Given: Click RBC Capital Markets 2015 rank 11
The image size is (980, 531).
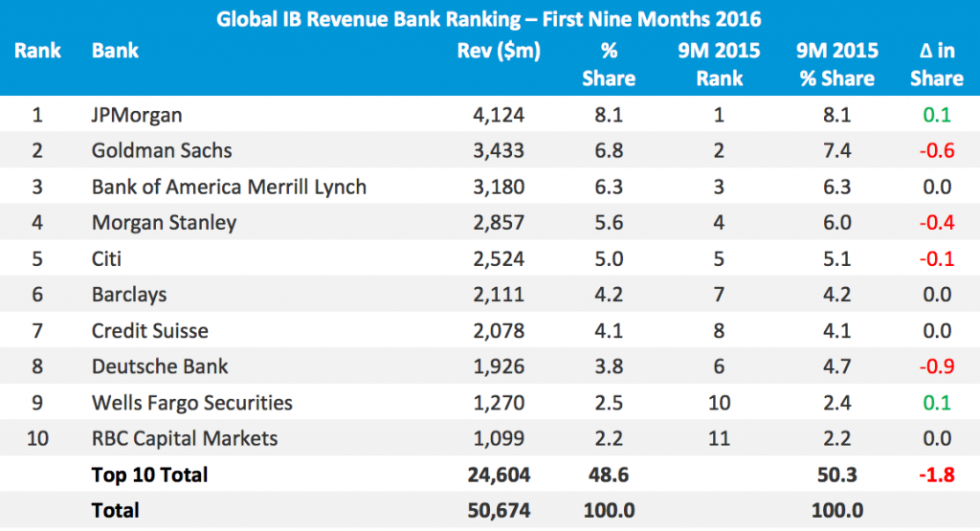Looking at the screenshot, I should [720, 438].
